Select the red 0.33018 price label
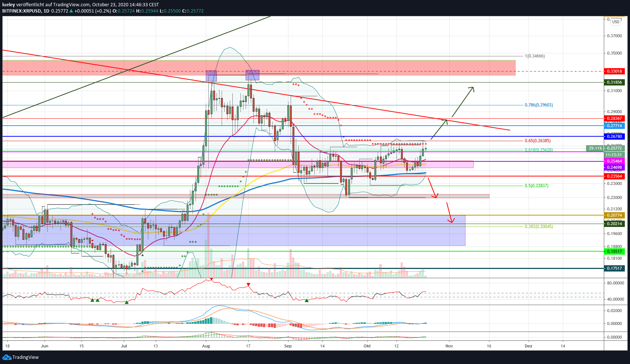 click(615, 71)
